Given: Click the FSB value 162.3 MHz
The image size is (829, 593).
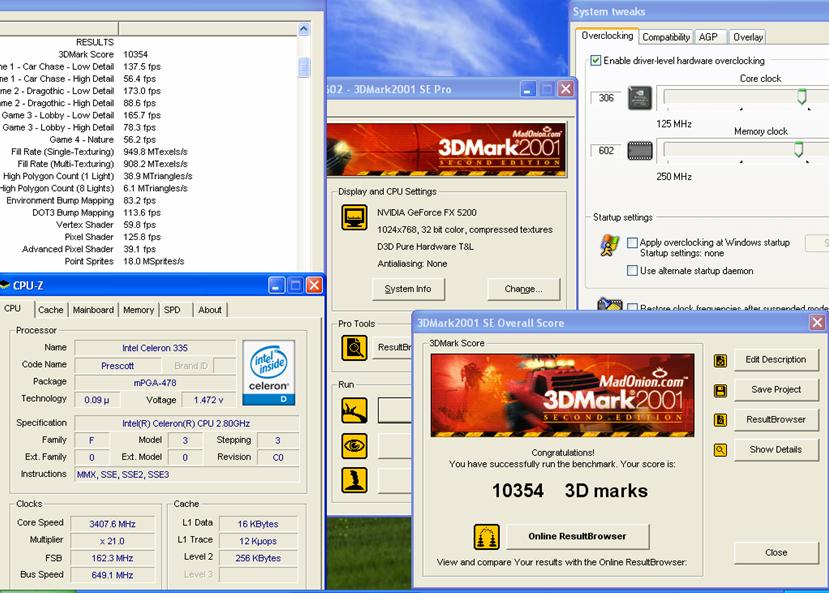Looking at the screenshot, I should coord(112,558).
